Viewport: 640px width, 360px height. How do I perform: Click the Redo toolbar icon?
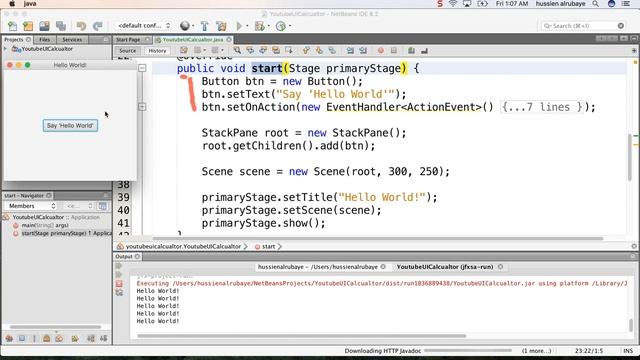(x=98, y=26)
